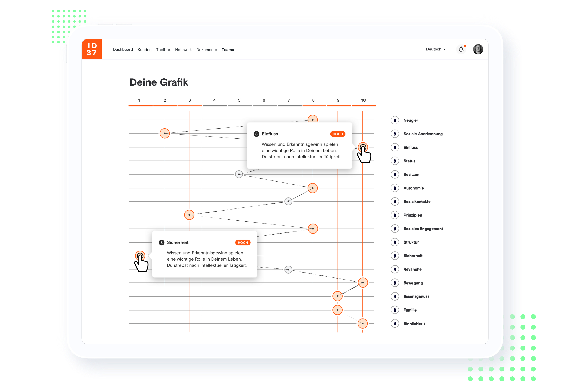Viewport: 576px width, 392px height.
Task: Open the Dokumente navigation link
Action: coord(207,50)
